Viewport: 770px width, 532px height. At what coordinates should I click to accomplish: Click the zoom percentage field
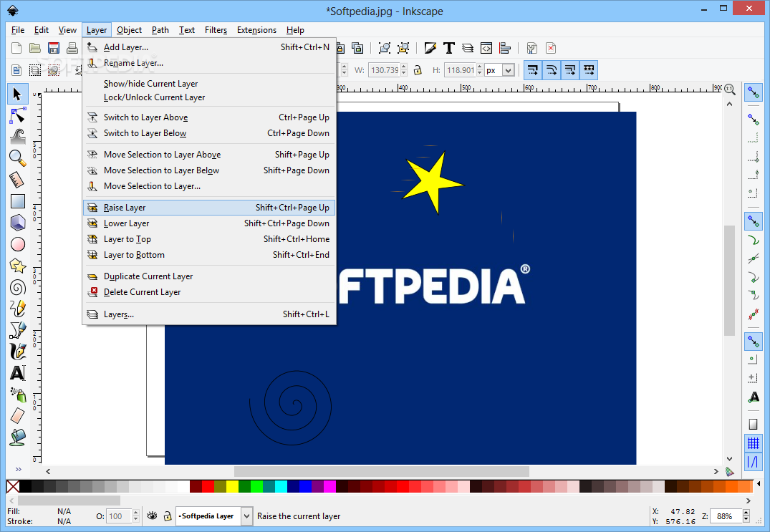pyautogui.click(x=727, y=516)
